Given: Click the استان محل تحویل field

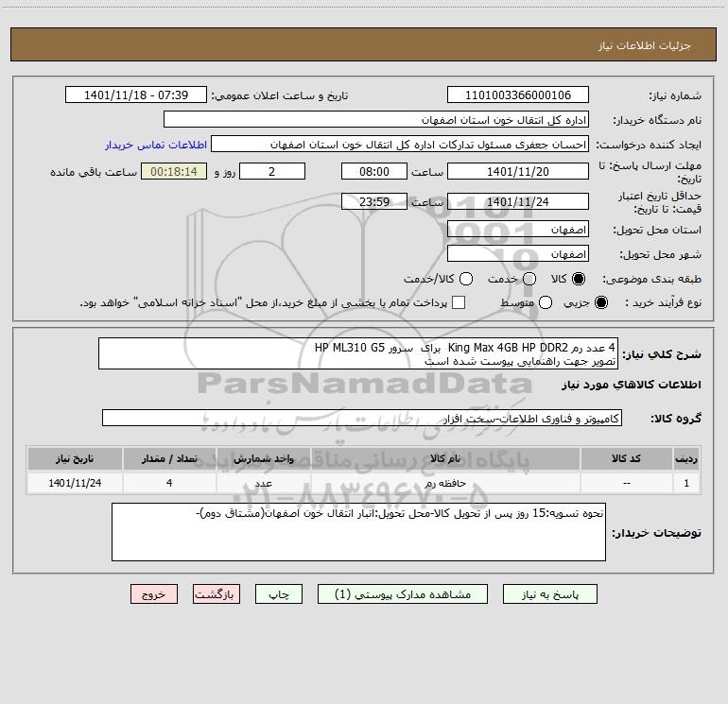Looking at the screenshot, I should point(518,230).
